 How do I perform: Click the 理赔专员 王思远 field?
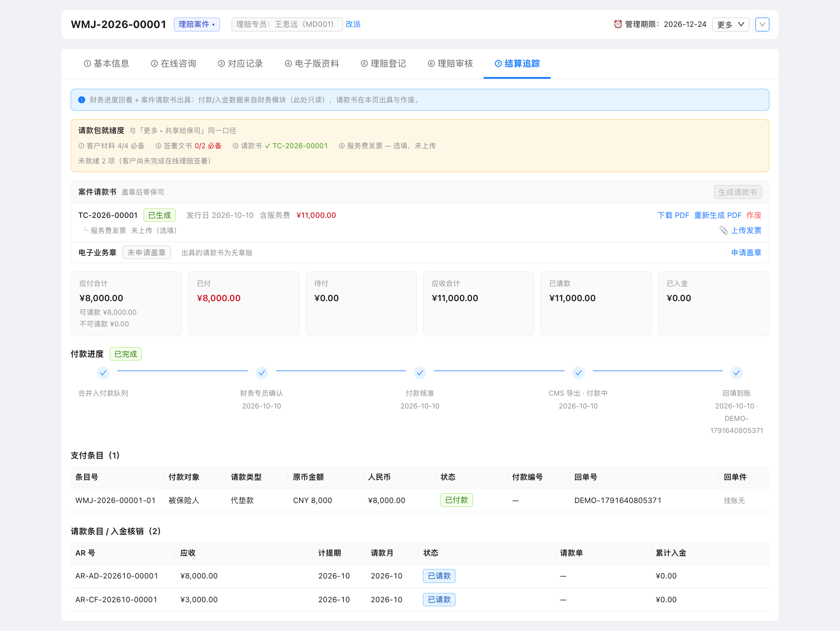(287, 25)
